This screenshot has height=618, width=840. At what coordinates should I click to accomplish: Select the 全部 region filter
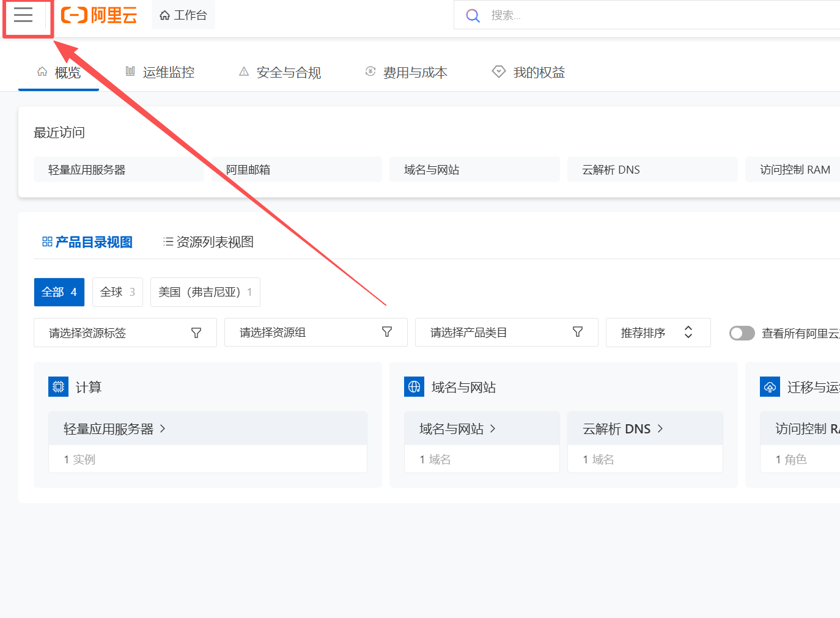[x=59, y=292]
